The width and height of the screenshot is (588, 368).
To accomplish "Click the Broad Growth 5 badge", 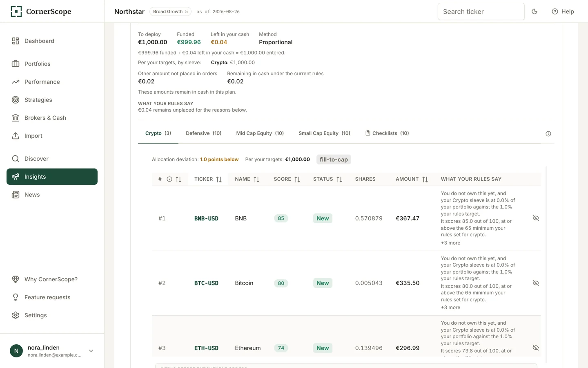I will pos(170,11).
